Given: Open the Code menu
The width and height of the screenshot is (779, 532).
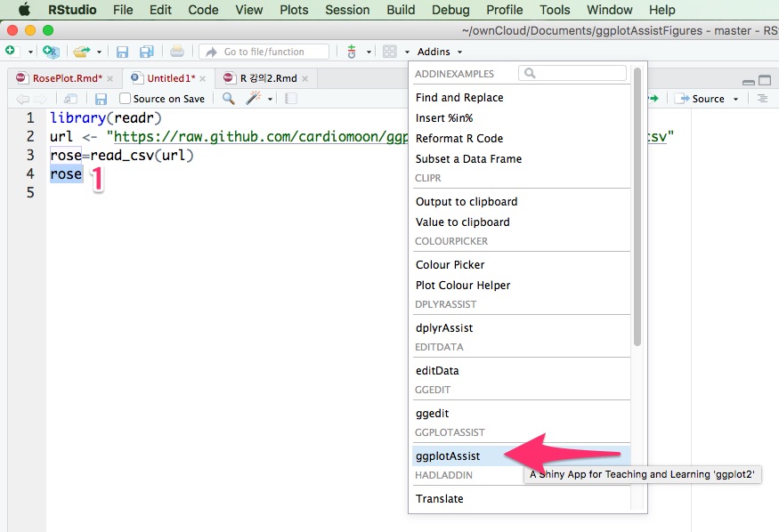Looking at the screenshot, I should click(203, 10).
